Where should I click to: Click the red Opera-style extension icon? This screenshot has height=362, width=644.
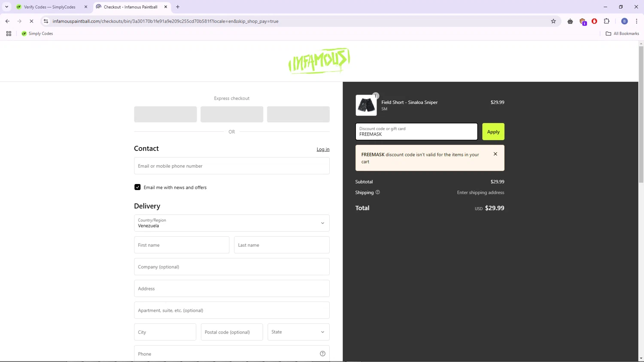pos(594,21)
